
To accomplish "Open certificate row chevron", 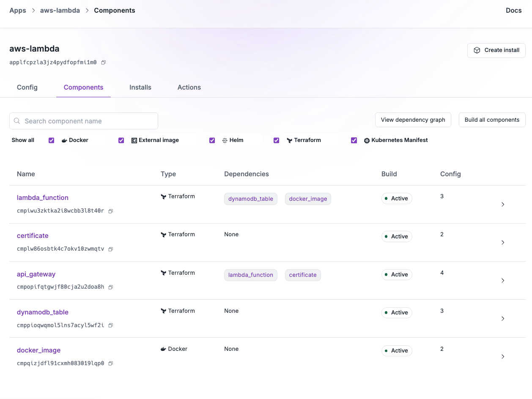I will coord(503,242).
